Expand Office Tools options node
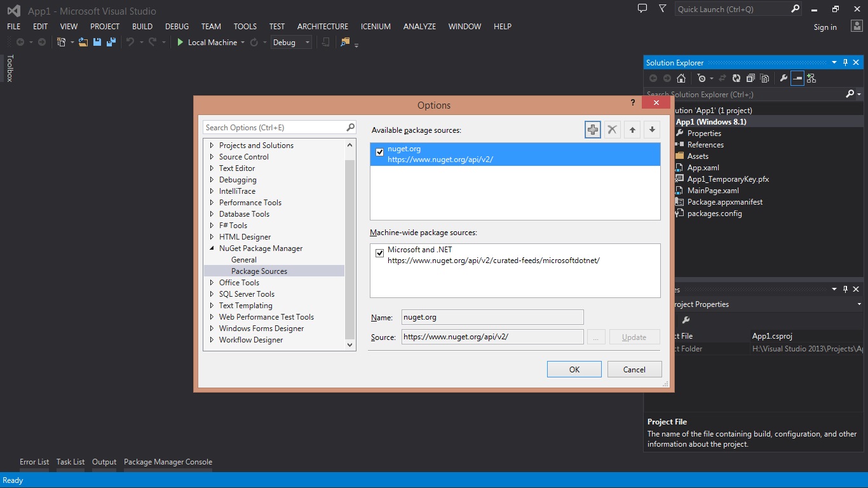This screenshot has width=868, height=488. [212, 283]
